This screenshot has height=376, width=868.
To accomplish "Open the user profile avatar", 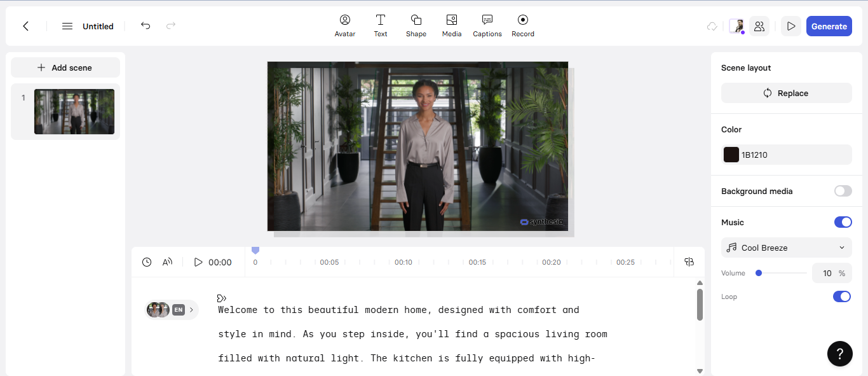I will [x=737, y=26].
